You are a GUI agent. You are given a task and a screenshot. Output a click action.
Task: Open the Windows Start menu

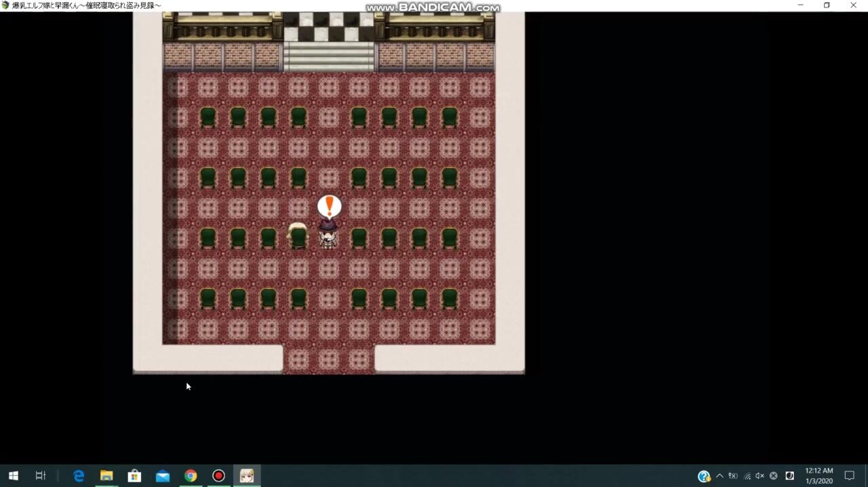(x=13, y=475)
